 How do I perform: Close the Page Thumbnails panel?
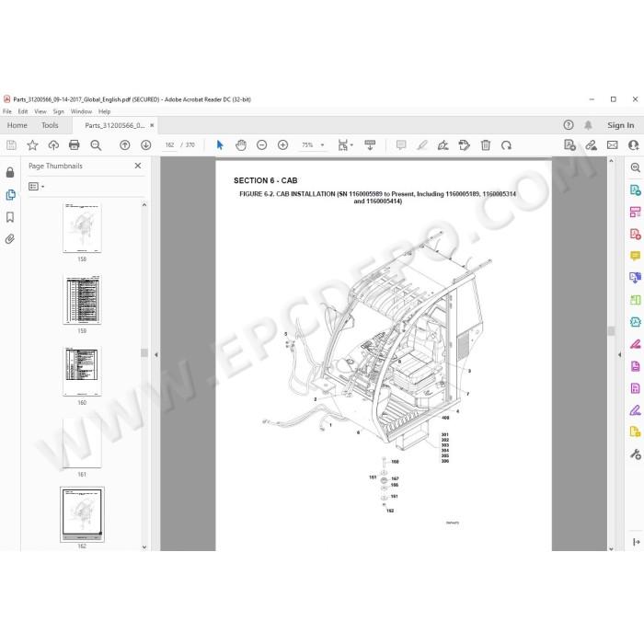click(138, 166)
